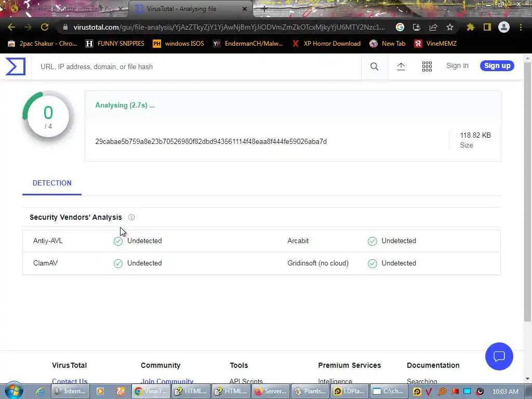
Task: Click the red flag tray icon
Action: click(x=454, y=392)
